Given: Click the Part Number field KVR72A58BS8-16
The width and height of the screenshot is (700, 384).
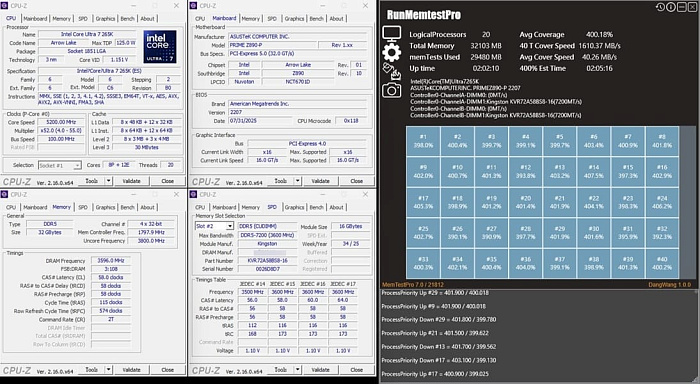Looking at the screenshot, I should click(x=267, y=260).
